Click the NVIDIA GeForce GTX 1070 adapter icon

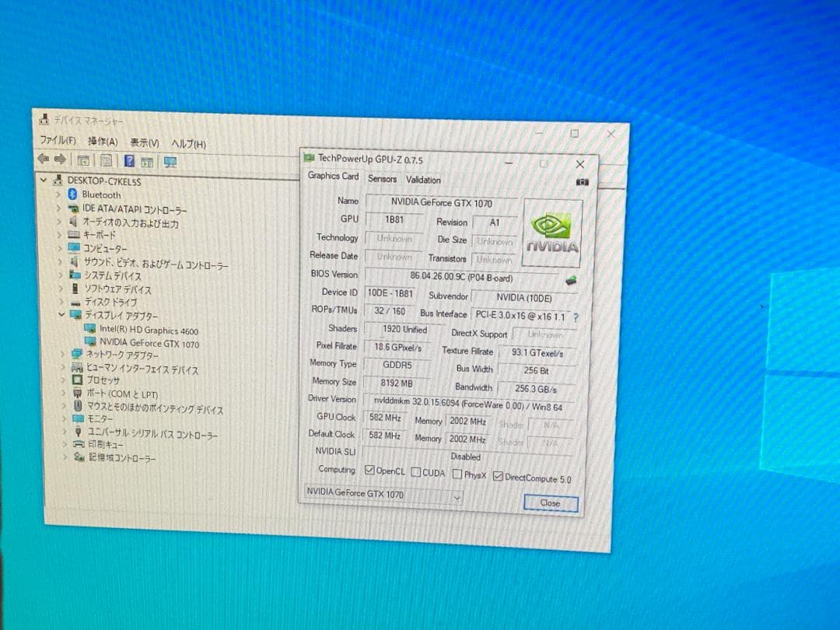pos(90,341)
